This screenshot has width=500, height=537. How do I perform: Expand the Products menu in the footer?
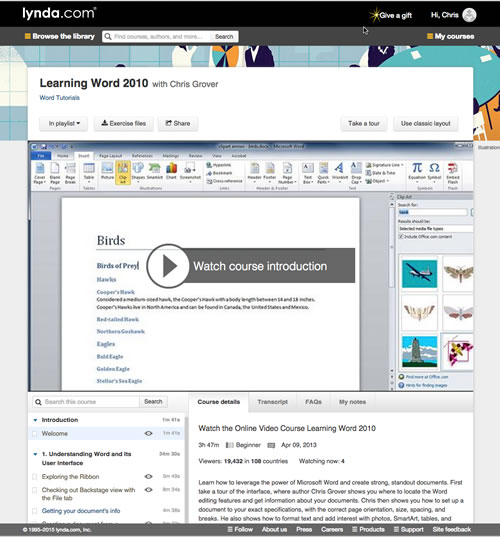point(368,529)
